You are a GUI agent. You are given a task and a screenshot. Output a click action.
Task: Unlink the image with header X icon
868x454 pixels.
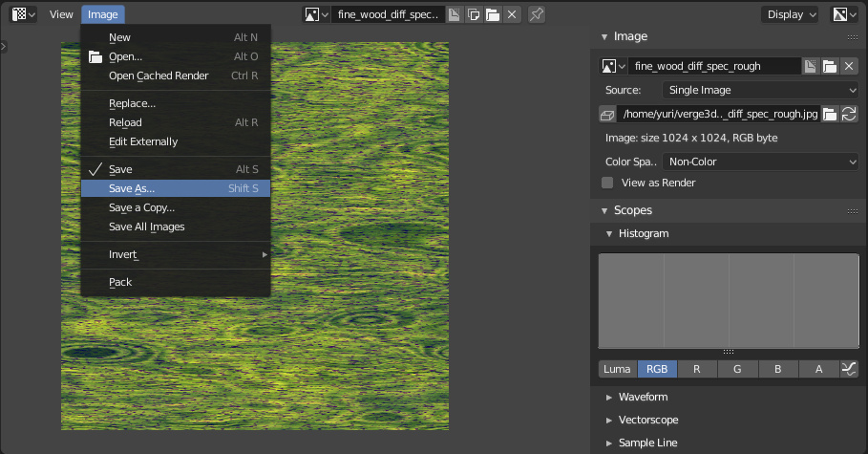(x=512, y=14)
